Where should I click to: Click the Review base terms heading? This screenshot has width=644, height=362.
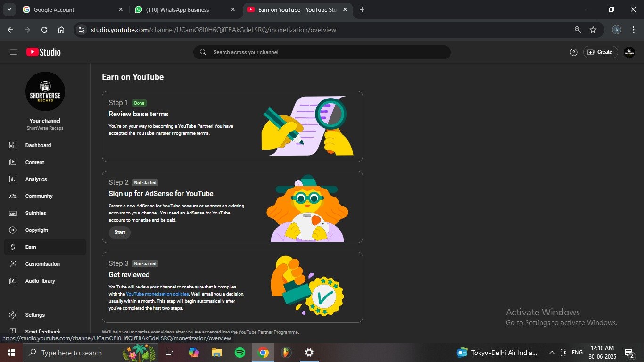tap(139, 114)
